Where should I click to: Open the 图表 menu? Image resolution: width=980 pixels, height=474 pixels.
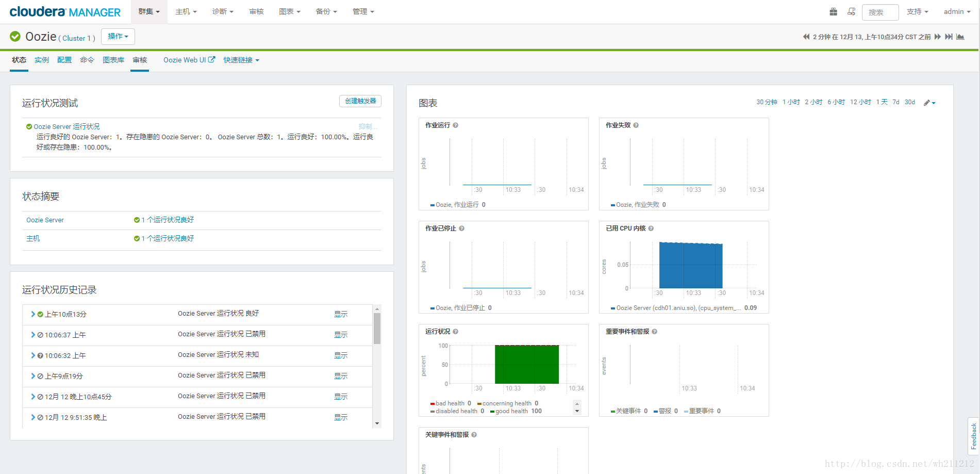tap(290, 11)
